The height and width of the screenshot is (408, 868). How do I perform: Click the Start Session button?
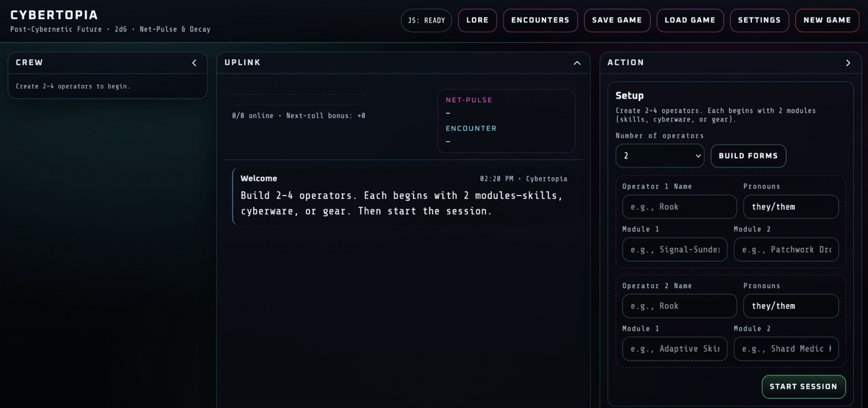[x=803, y=386]
